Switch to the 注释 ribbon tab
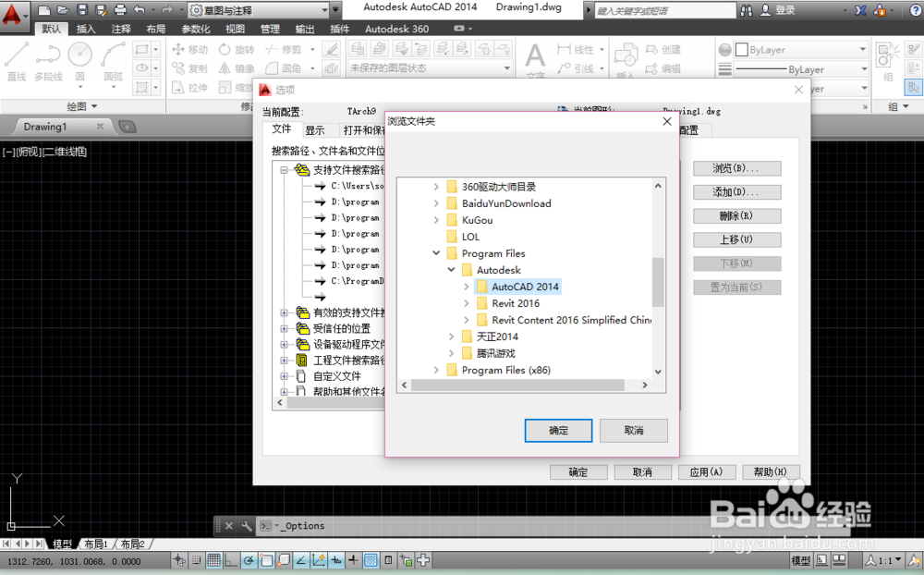This screenshot has height=575, width=924. coord(121,29)
